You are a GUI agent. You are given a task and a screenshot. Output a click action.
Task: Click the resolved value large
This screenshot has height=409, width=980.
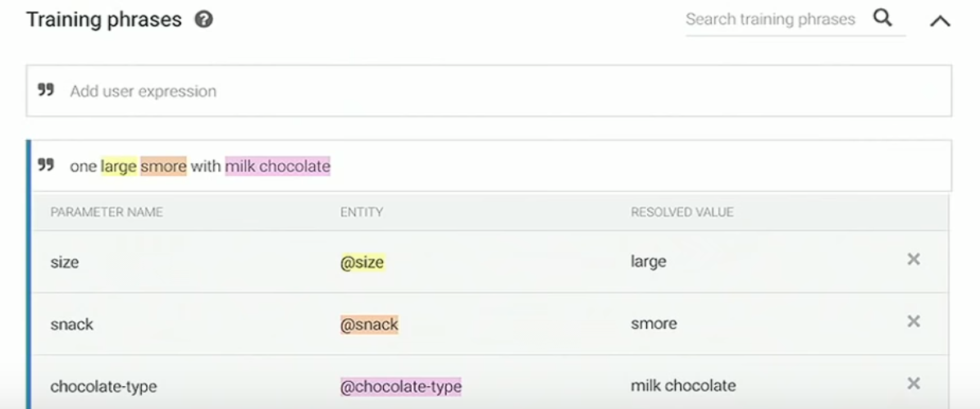(648, 262)
